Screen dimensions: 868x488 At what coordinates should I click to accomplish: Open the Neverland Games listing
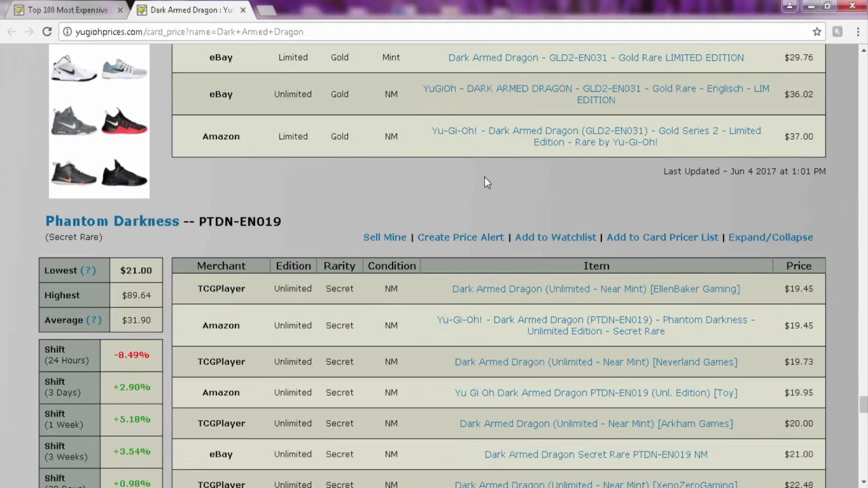[x=596, y=362]
